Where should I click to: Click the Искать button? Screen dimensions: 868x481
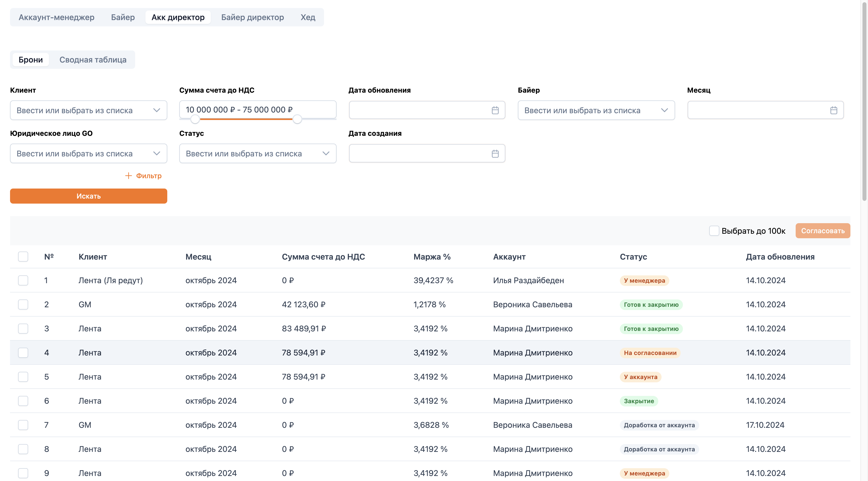[x=89, y=196]
